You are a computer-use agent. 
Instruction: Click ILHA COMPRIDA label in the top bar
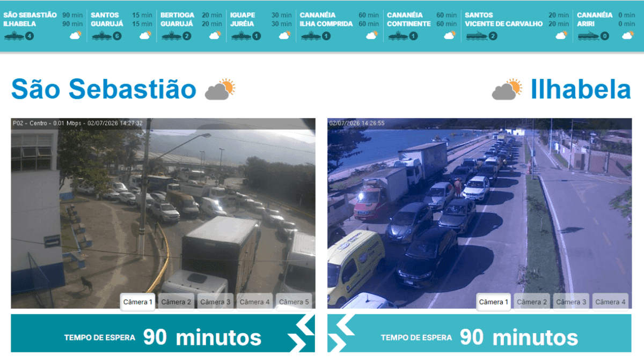(326, 24)
